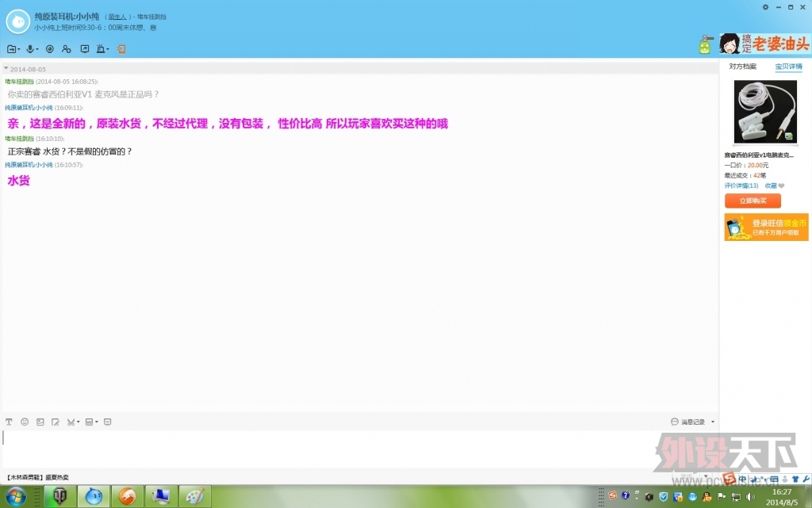Select the 宝贝详情 tab
The image size is (812, 508).
(788, 67)
